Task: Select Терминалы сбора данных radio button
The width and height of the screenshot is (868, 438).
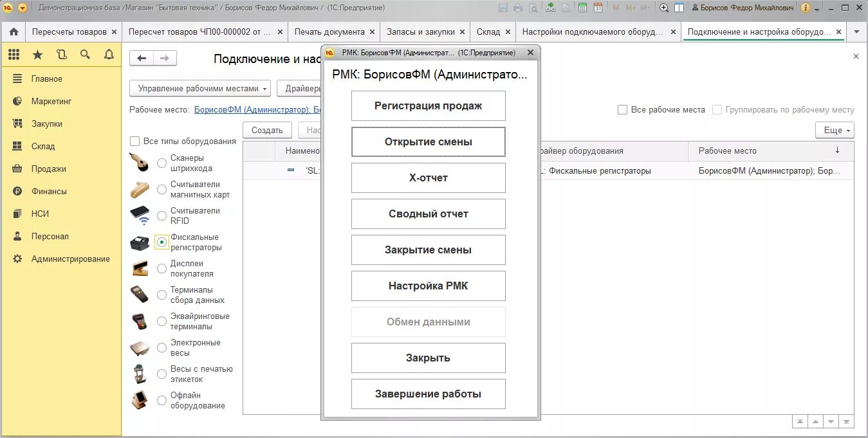Action: click(162, 295)
